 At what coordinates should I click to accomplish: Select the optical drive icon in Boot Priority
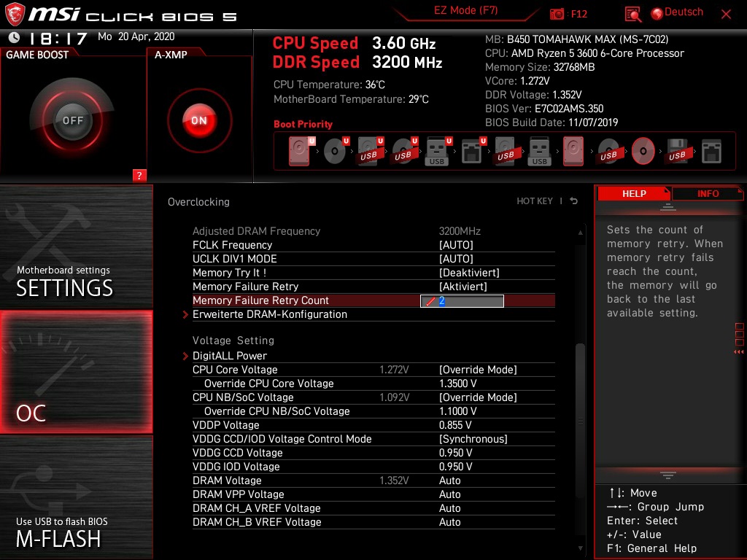335,149
